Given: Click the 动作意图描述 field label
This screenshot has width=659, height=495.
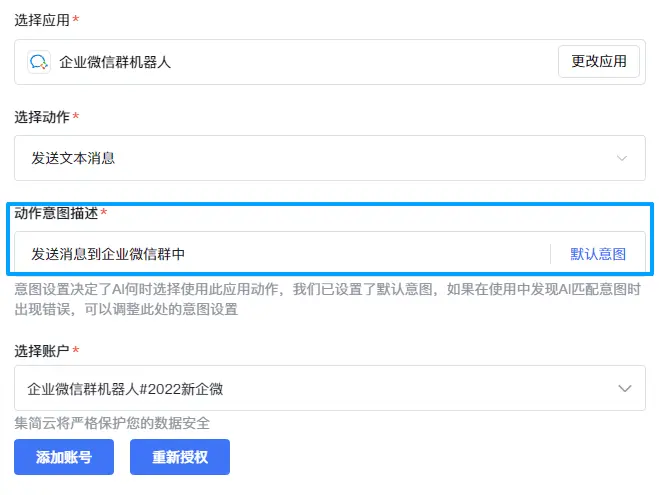Looking at the screenshot, I should pyautogui.click(x=56, y=213).
